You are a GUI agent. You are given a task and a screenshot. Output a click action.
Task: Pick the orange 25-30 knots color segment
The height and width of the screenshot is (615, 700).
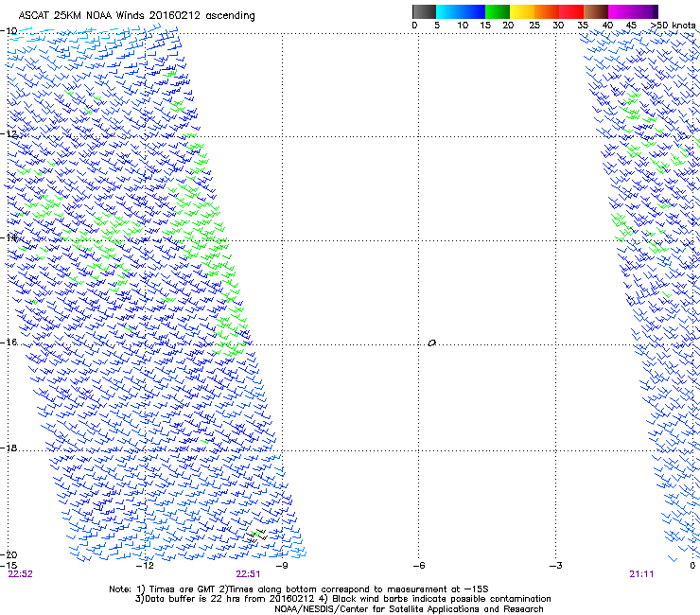point(547,11)
